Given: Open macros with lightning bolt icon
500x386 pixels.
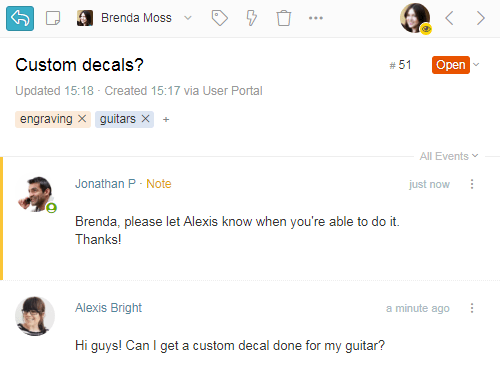Looking at the screenshot, I should coord(252,18).
